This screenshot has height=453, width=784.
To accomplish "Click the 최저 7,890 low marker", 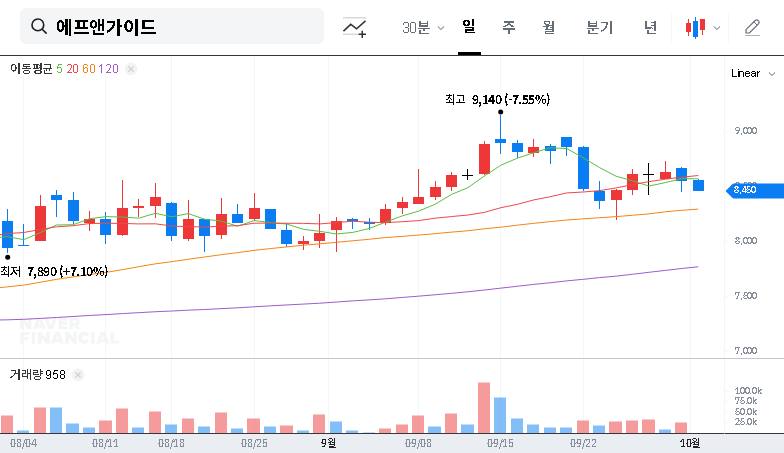I will tap(54, 271).
